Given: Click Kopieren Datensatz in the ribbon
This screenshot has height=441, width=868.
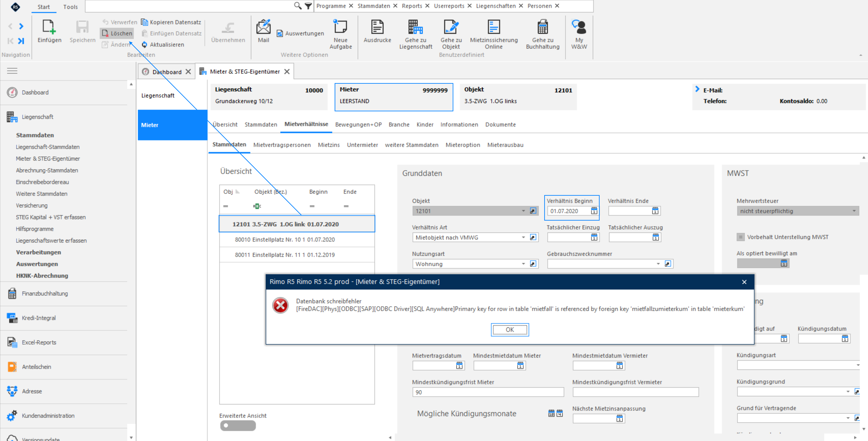Looking at the screenshot, I should 171,22.
